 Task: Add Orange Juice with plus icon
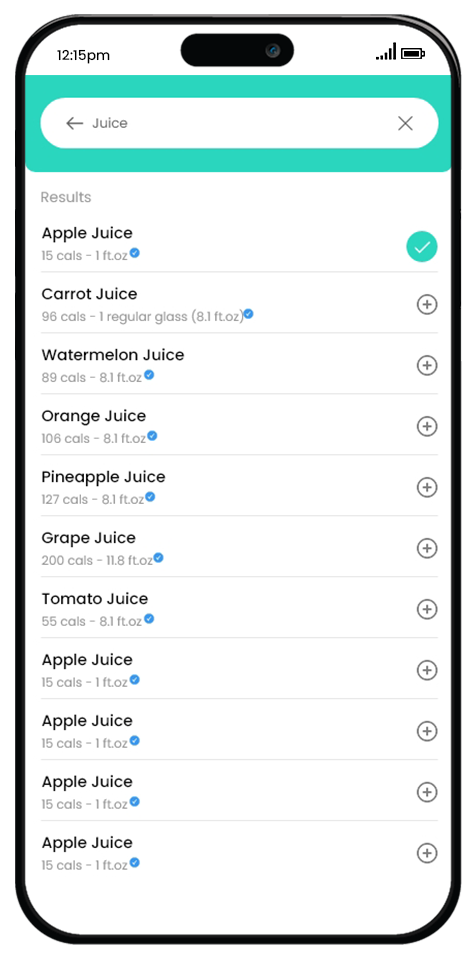pyautogui.click(x=427, y=426)
